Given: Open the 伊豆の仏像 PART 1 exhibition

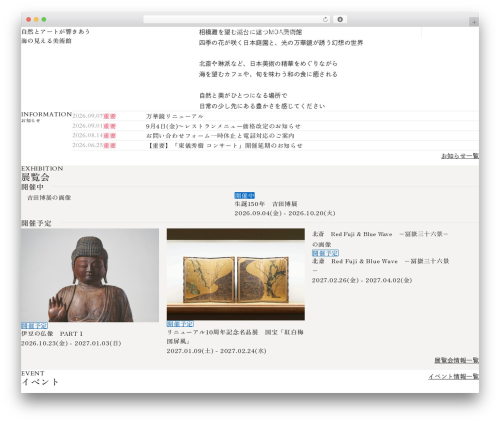Looking at the screenshot, I should pyautogui.click(x=52, y=334).
